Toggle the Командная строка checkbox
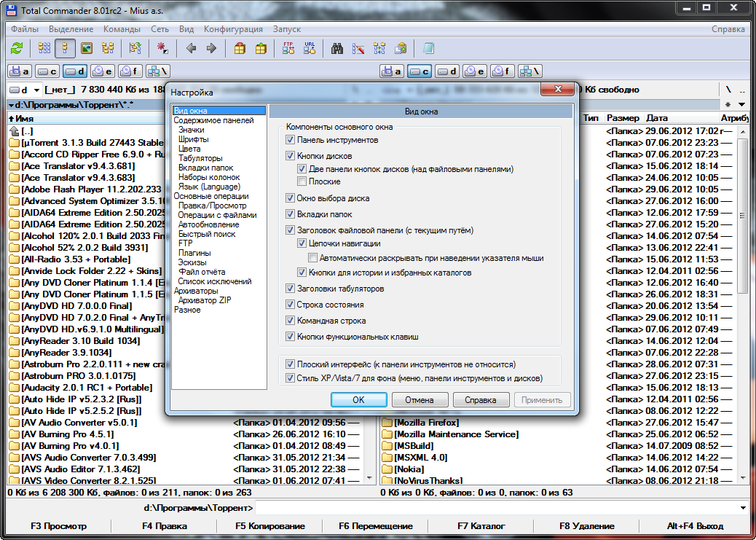 point(291,321)
